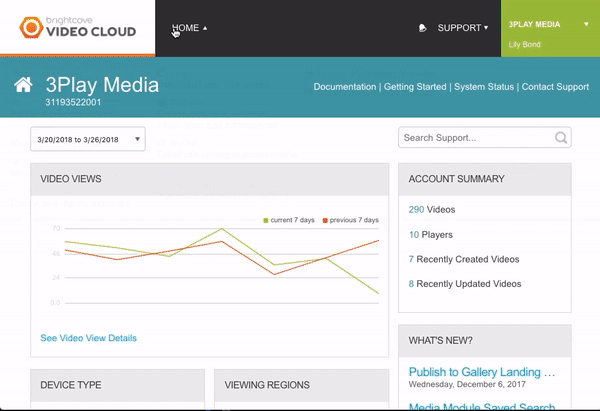Open the Contact Support link
This screenshot has height=411, width=600.
click(555, 87)
